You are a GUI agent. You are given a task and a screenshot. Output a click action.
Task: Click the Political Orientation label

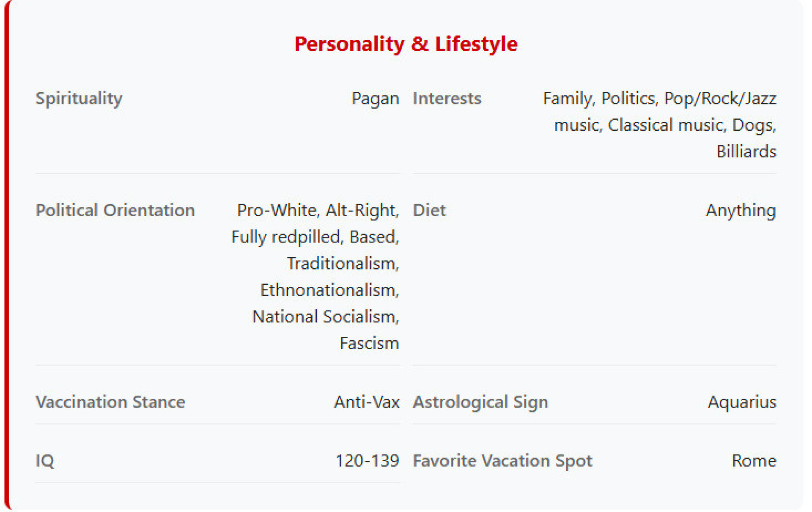tap(115, 210)
